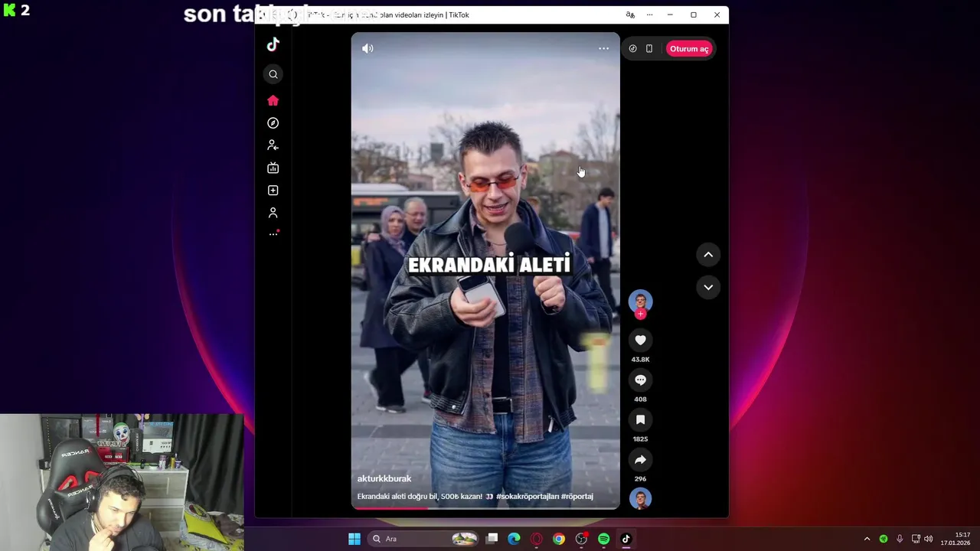Screen dimensions: 980x551
Task: Open Google Chrome from taskbar
Action: click(x=559, y=539)
